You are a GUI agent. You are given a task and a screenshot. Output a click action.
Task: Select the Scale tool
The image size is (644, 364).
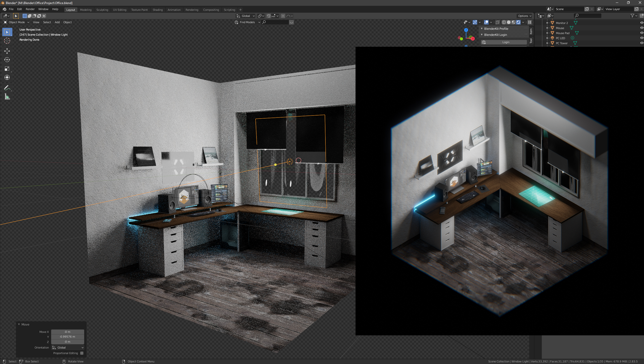[x=7, y=69]
